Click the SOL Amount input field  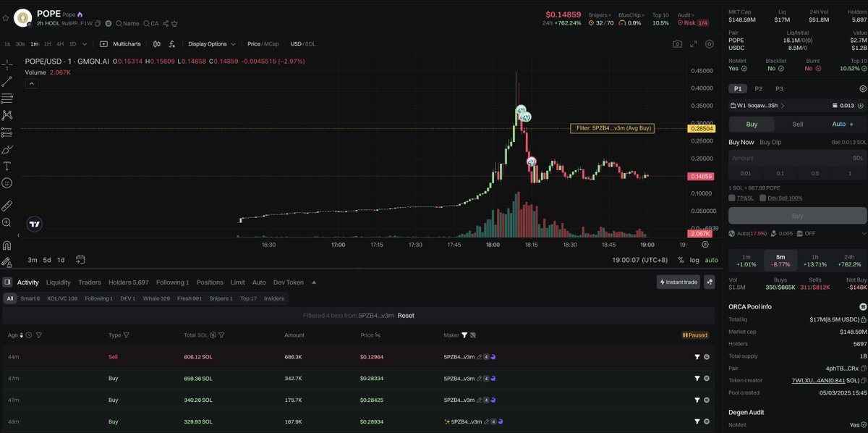pos(798,158)
